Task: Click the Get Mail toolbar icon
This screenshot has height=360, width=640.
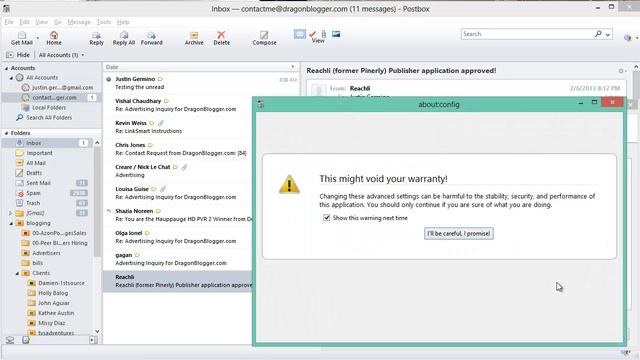Action: click(x=22, y=38)
